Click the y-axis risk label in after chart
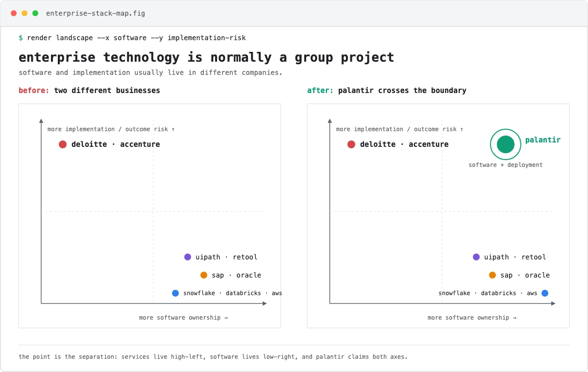Viewport: 588px width, 372px height. (400, 129)
